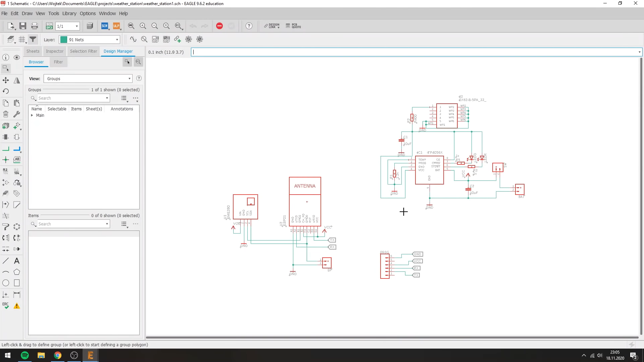
Task: Open Spotify from the taskbar
Action: (25, 355)
